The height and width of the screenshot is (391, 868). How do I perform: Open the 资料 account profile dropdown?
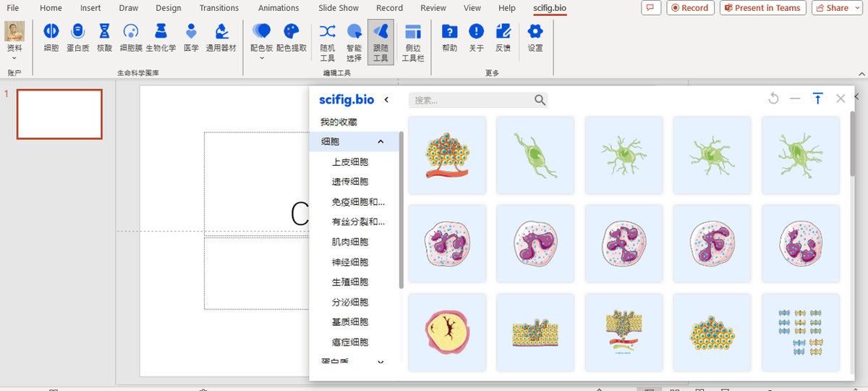tap(14, 42)
